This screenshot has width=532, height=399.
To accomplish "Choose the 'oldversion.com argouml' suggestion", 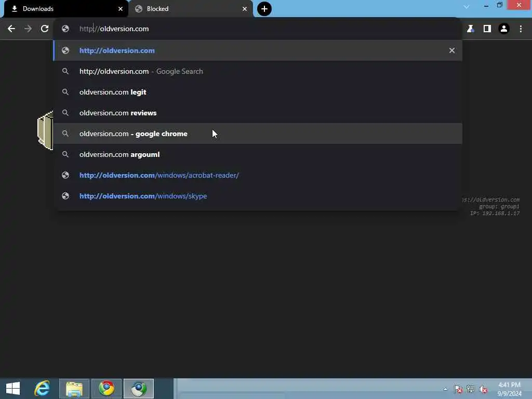I will point(258,154).
